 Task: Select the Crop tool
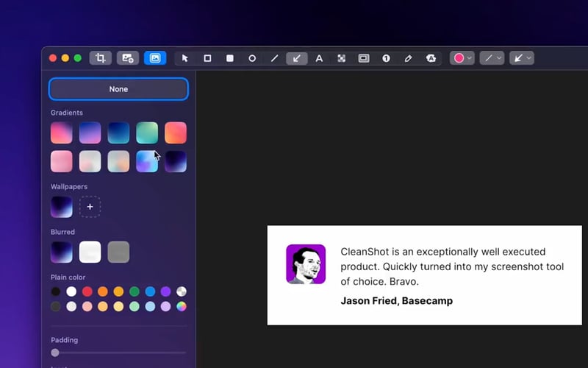pos(101,58)
